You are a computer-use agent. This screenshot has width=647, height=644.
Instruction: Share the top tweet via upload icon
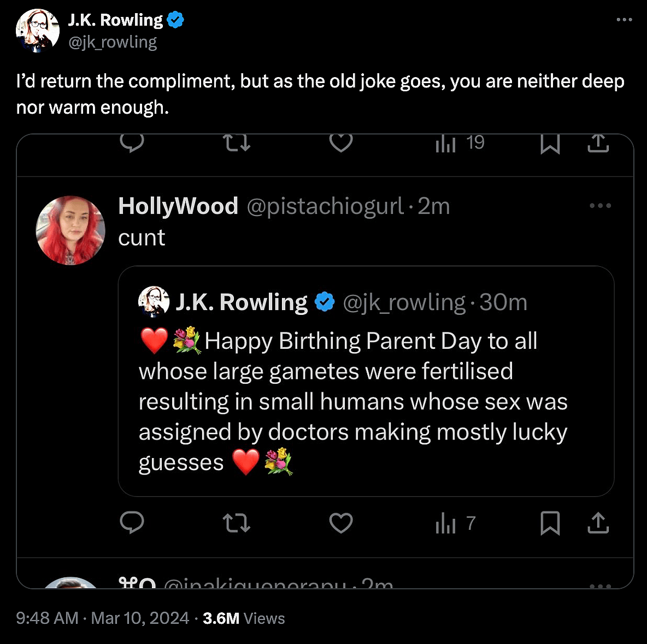[x=598, y=143]
